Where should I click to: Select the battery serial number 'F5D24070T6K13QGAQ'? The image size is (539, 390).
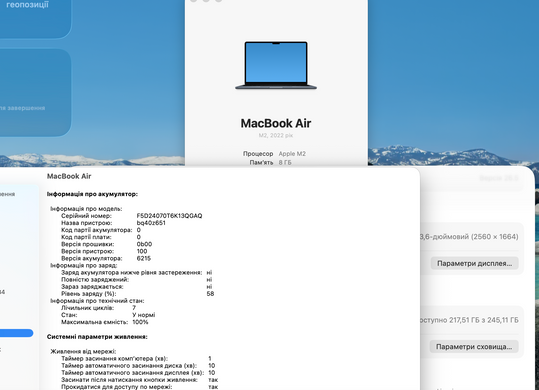(169, 215)
